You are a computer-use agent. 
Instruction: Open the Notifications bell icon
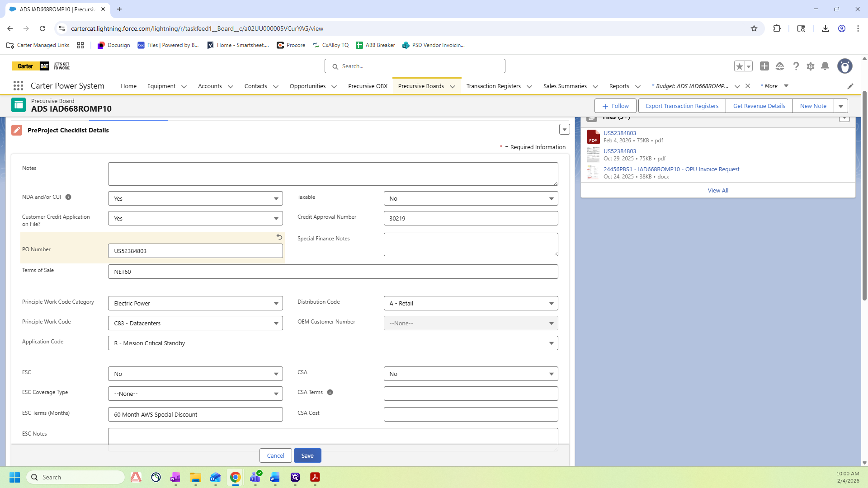[825, 66]
